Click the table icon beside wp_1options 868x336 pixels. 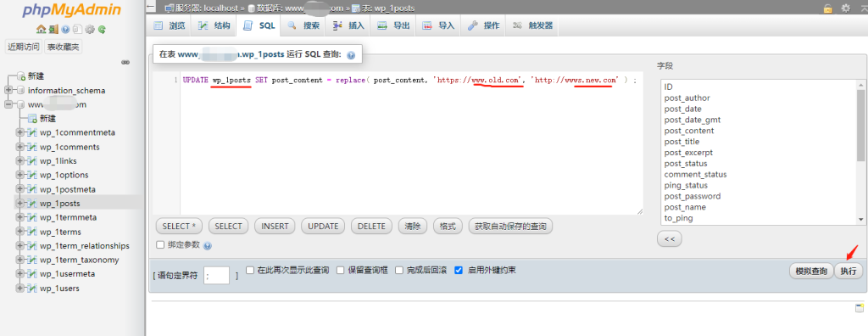pyautogui.click(x=33, y=175)
